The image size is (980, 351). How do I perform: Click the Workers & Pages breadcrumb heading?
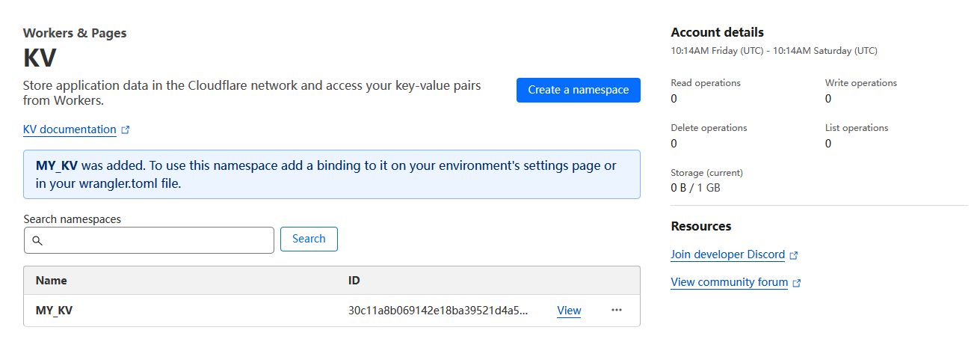coord(75,33)
